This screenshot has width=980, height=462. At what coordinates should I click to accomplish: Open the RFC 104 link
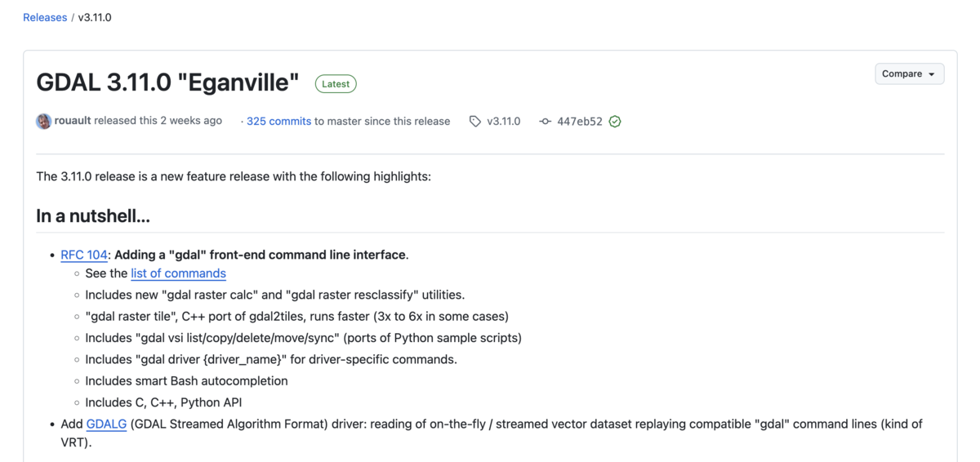[x=84, y=255]
